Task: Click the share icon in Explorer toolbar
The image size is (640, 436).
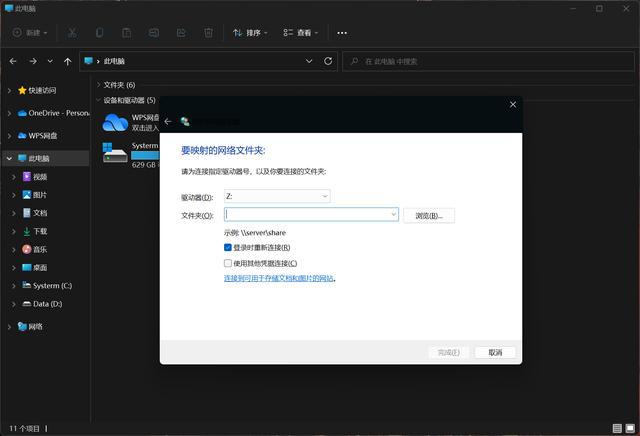Action: tap(181, 33)
